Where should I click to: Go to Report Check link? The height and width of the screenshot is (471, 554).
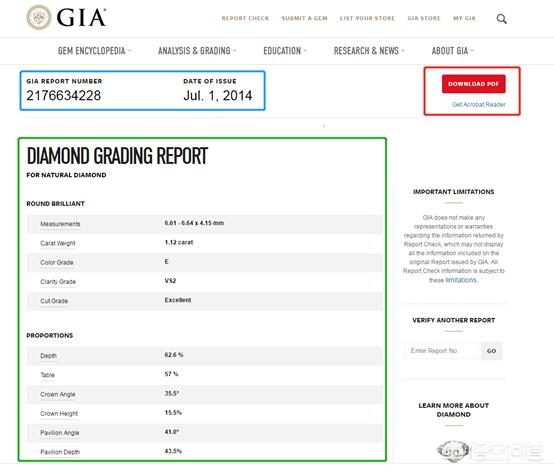coord(245,18)
